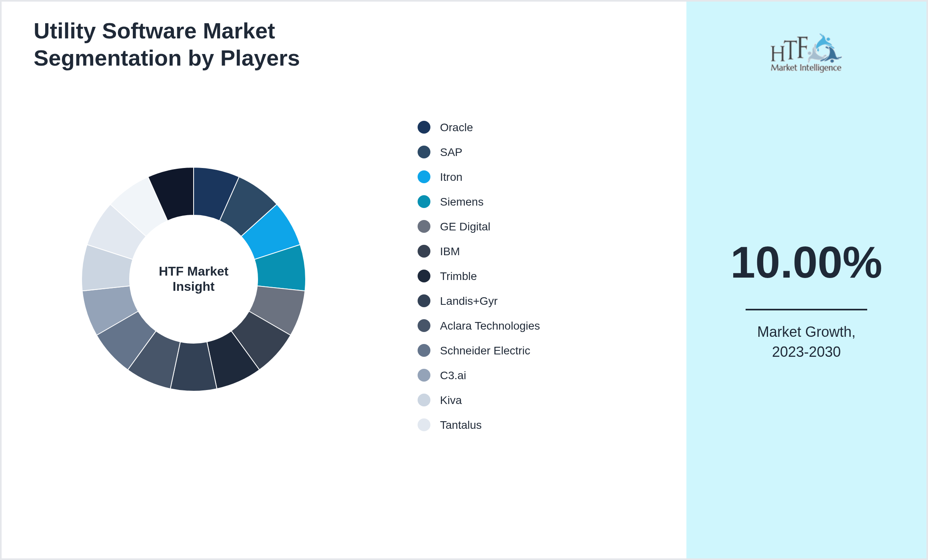928x560 pixels.
Task: Select the GE Digital legend label
Action: coord(465,226)
